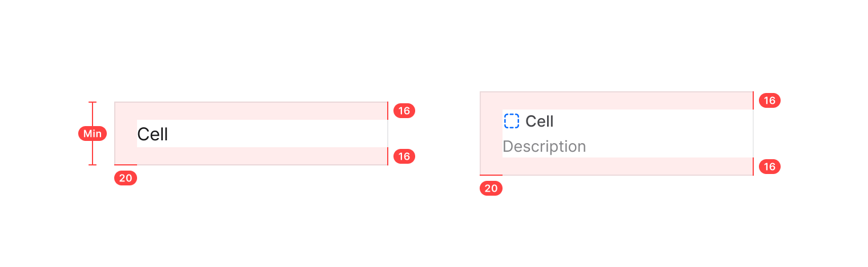Click the "Cell" title next to the dashed icon
Image resolution: width=868 pixels, height=267 pixels.
point(540,121)
